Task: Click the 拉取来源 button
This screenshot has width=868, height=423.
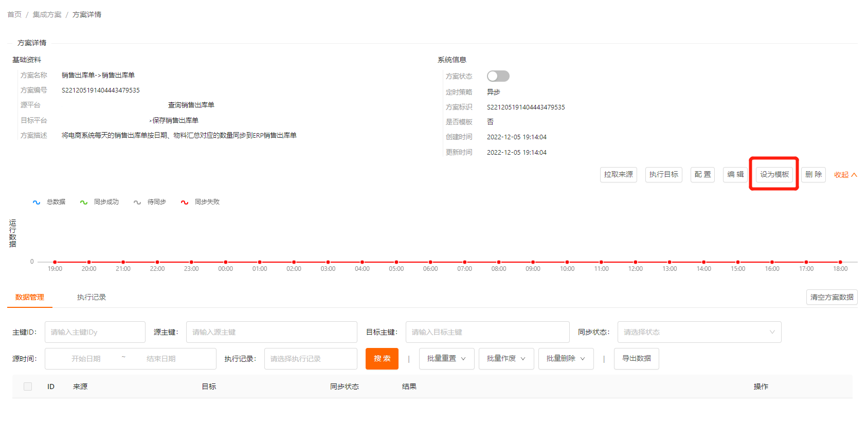Action: (x=618, y=175)
